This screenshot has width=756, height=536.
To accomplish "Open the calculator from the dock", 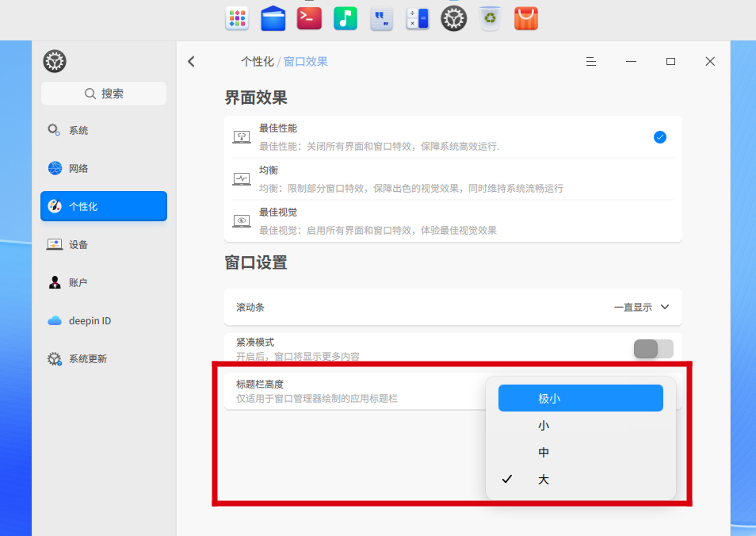I will point(418,19).
